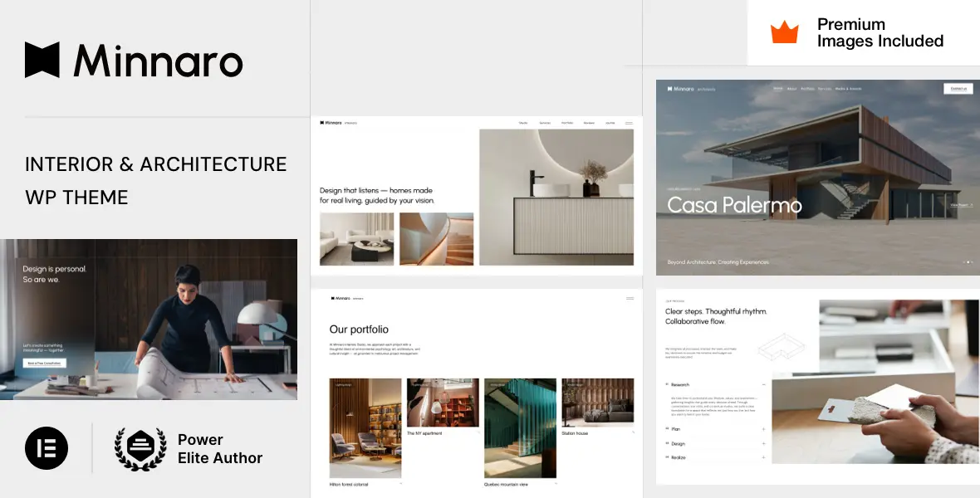Click the living room sofa thumbnail
The image size is (980, 498).
point(357,239)
